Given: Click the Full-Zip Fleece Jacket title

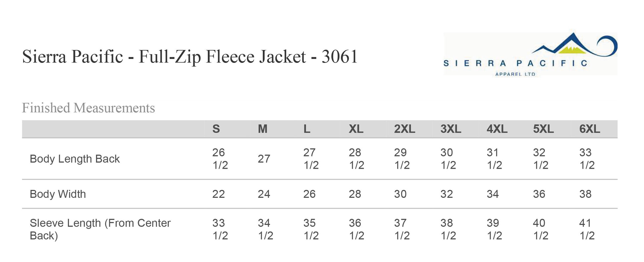Looking at the screenshot, I should 190,57.
